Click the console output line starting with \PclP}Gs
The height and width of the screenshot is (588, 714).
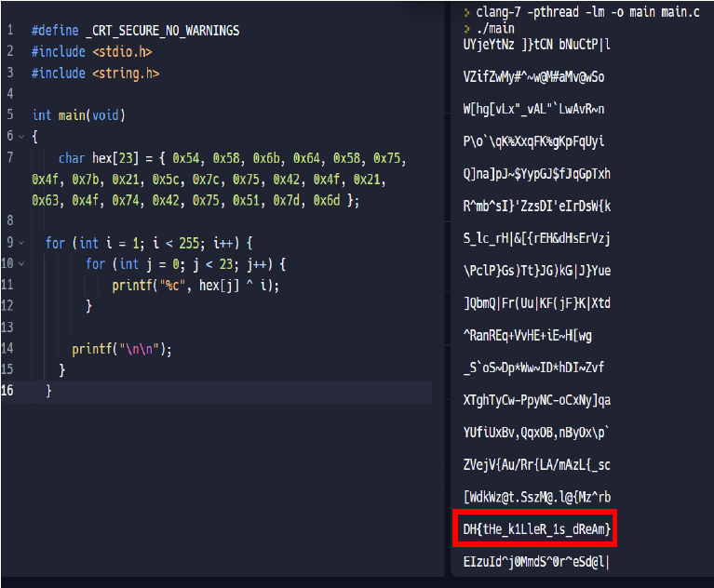536,271
